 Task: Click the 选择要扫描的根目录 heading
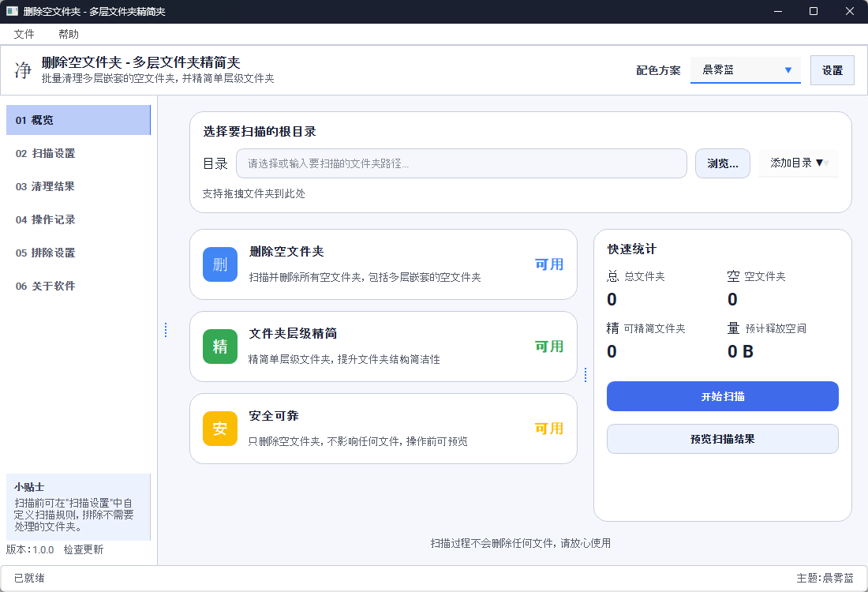click(260, 132)
